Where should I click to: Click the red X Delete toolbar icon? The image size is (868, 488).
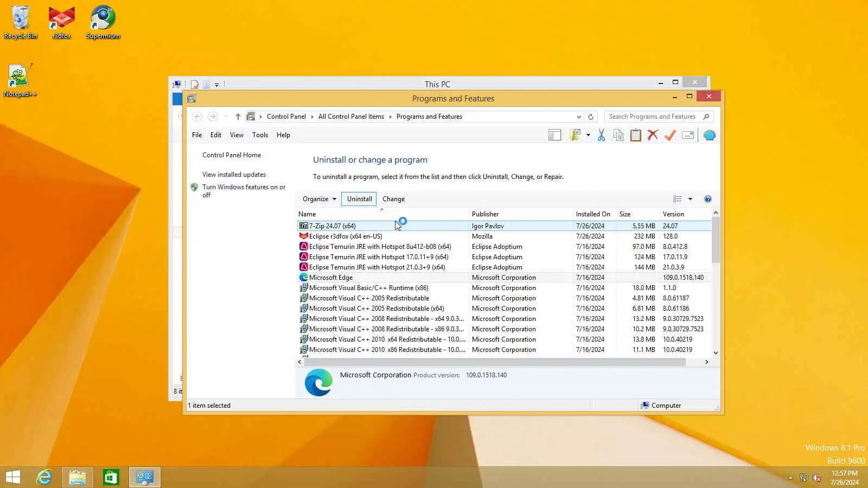click(x=653, y=135)
